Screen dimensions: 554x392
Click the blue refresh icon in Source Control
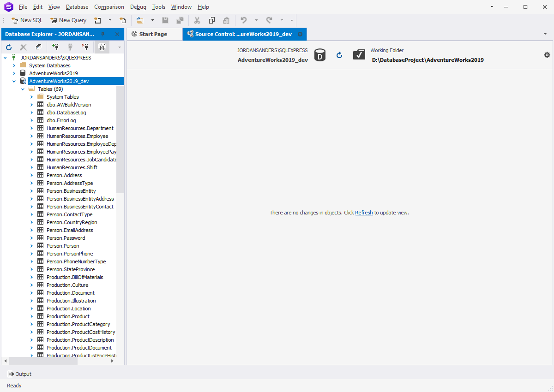tap(339, 55)
